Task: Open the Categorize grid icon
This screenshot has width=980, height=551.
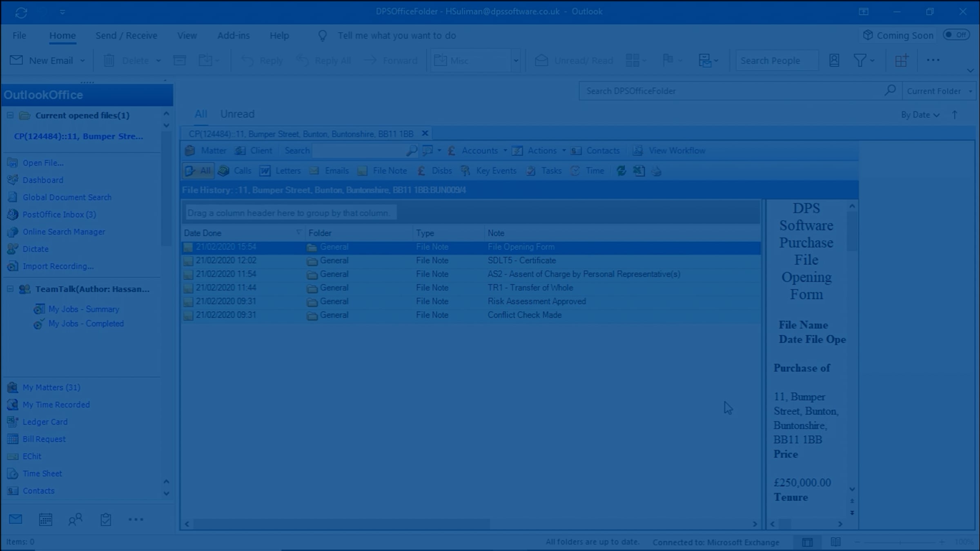Action: point(633,60)
